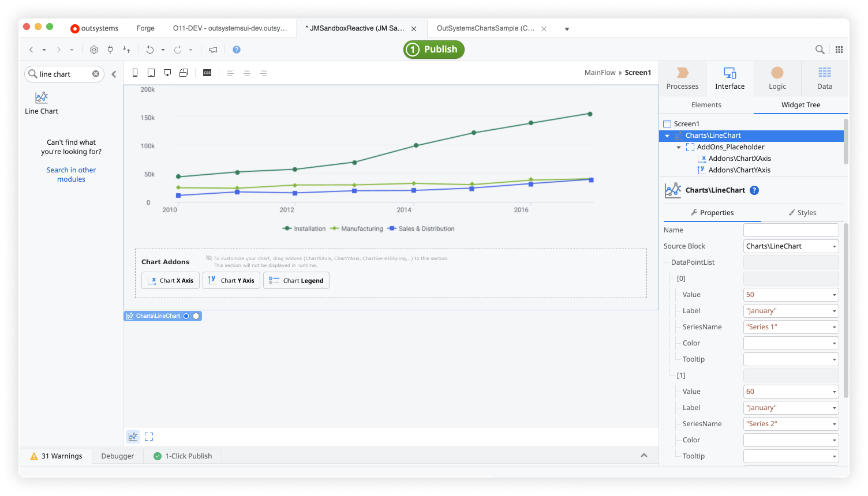Toggle left alignment for the widget
Image resolution: width=868 pixels, height=496 pixels.
(231, 72)
